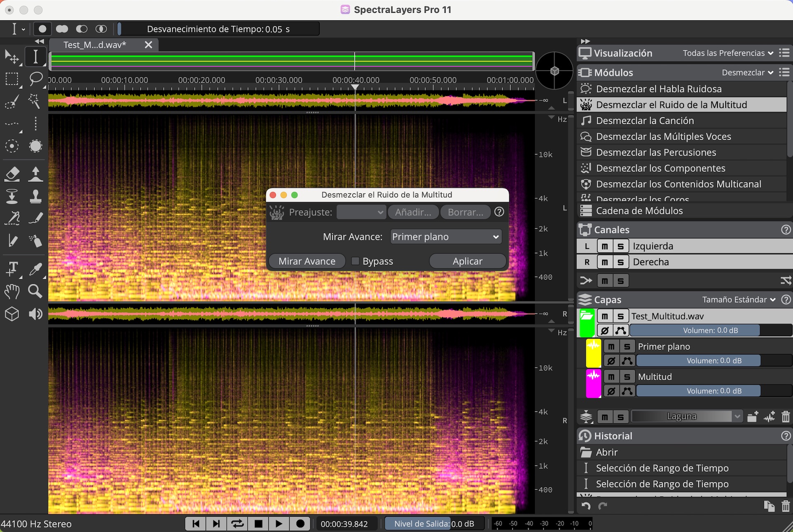Mute the Izquierda channel
Screen dimensions: 793x532
pyautogui.click(x=605, y=246)
